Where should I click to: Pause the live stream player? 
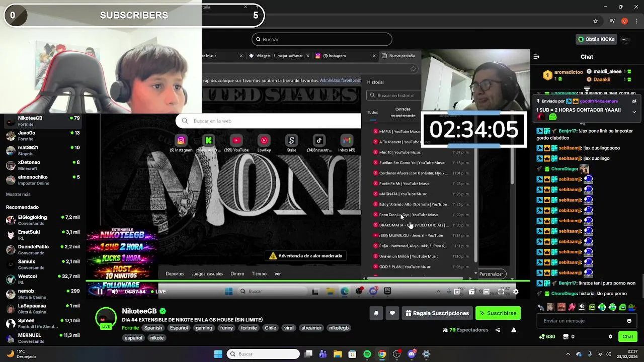pos(100,292)
